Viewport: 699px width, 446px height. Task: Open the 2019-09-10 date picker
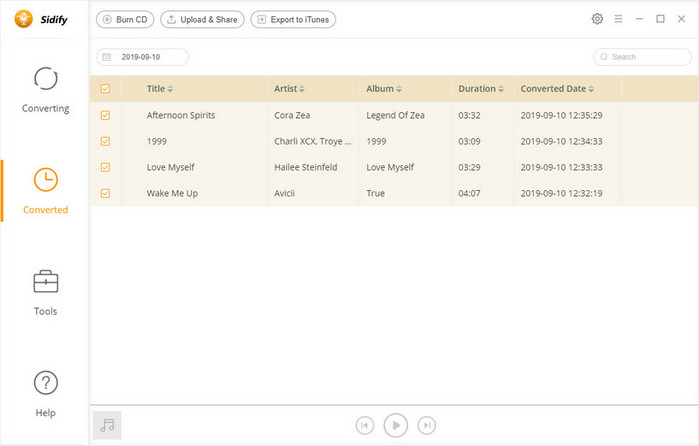pyautogui.click(x=142, y=57)
